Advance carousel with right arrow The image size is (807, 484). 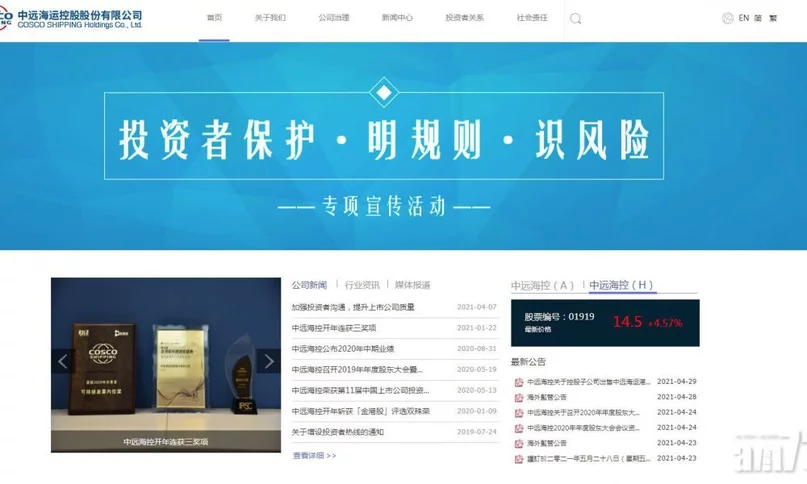click(269, 361)
